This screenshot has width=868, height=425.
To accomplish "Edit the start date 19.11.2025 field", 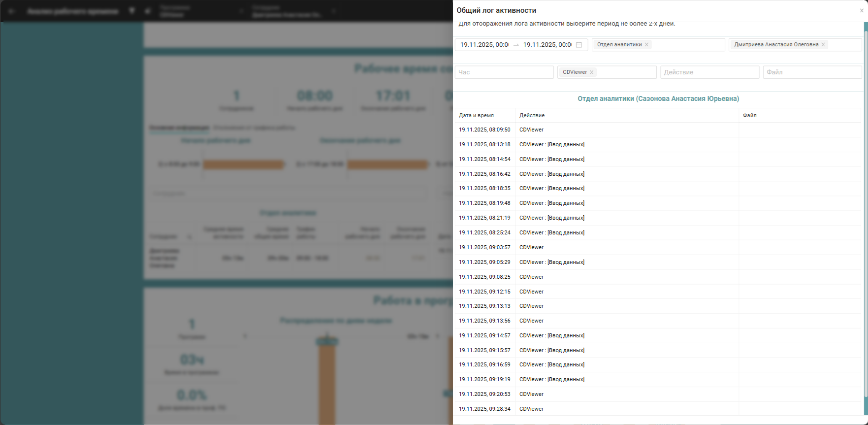I will (x=484, y=45).
